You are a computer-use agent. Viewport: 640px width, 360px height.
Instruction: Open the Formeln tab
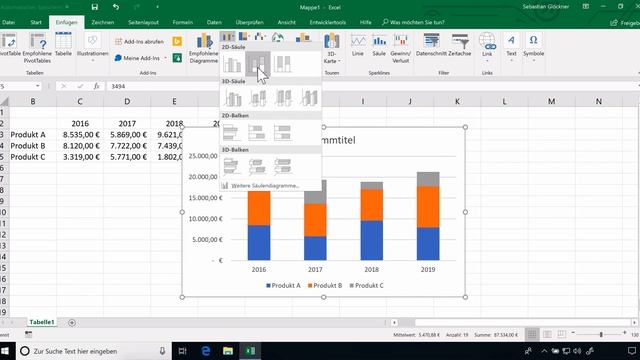182,22
